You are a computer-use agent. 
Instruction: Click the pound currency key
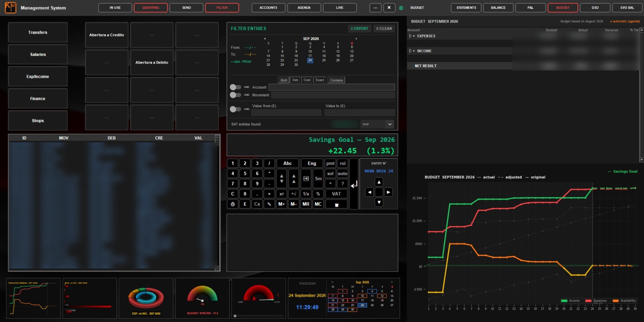coord(245,204)
